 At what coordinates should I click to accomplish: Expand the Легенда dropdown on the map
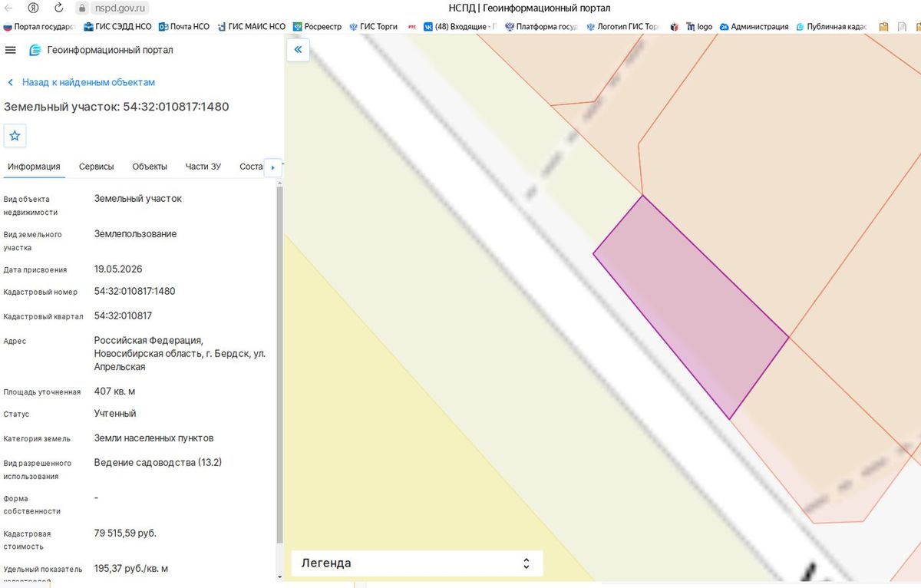click(417, 563)
